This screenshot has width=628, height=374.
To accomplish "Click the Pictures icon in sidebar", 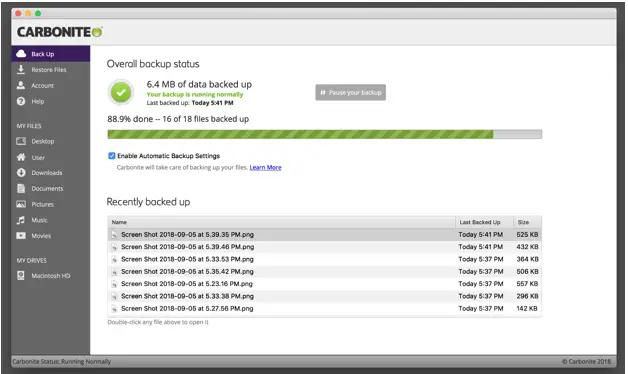I will [21, 204].
